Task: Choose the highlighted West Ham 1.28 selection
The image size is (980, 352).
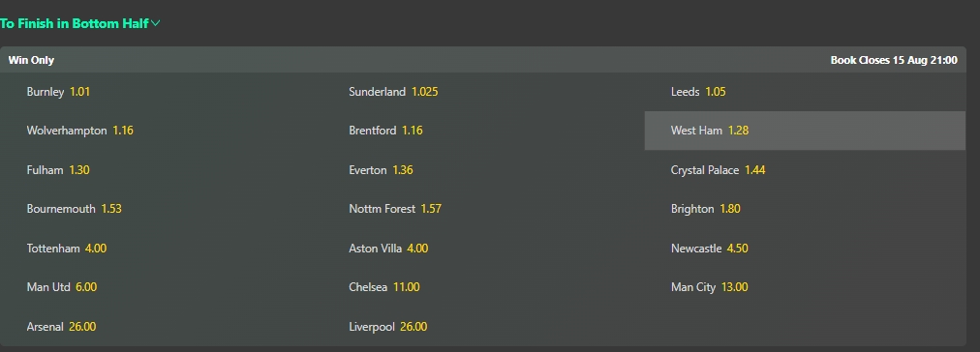Action: [805, 131]
